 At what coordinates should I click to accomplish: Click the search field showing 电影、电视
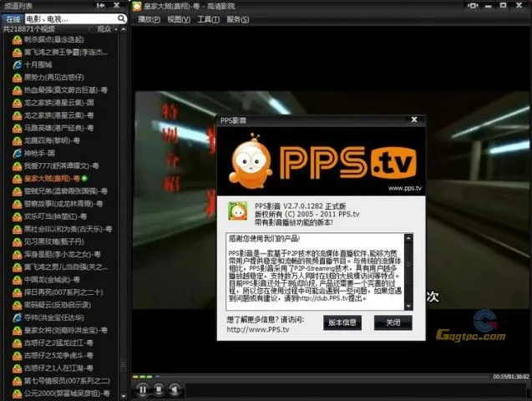pyautogui.click(x=70, y=18)
